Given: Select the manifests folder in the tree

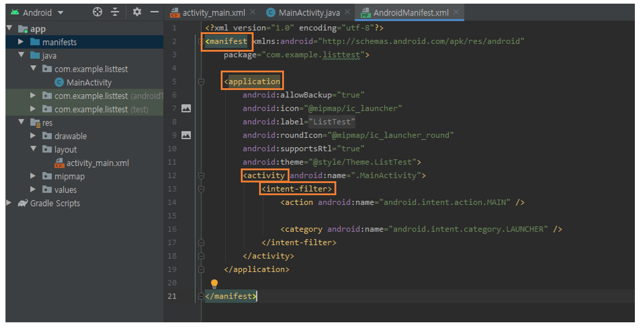Looking at the screenshot, I should pos(84,42).
